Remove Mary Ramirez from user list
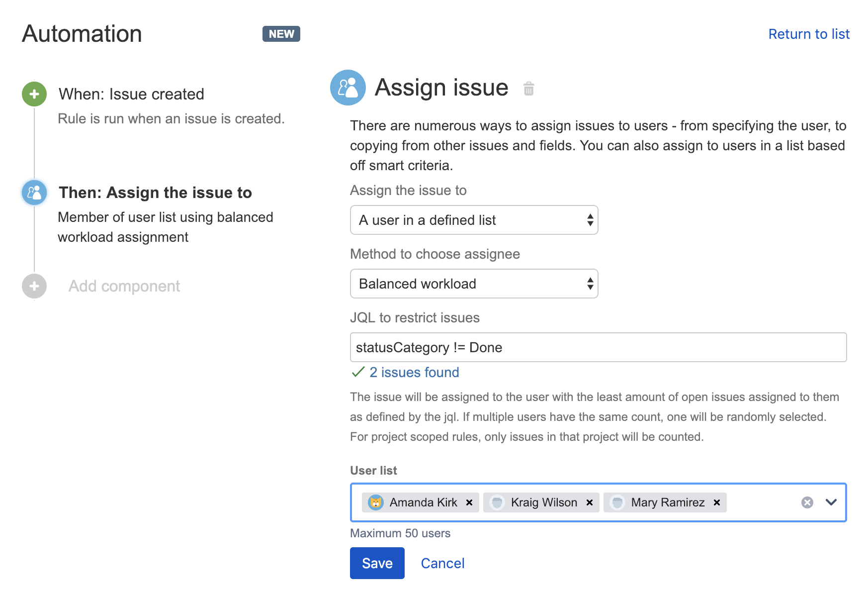This screenshot has height=594, width=868. 716,502
